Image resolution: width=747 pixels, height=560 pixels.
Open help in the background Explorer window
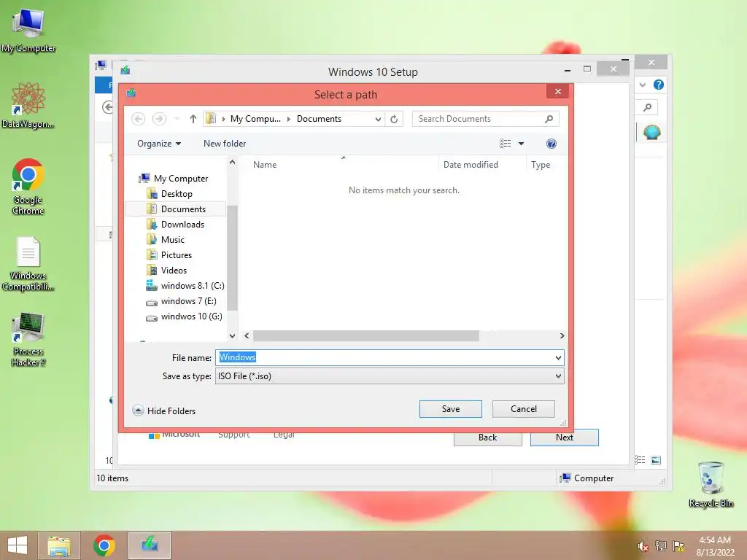[x=659, y=85]
